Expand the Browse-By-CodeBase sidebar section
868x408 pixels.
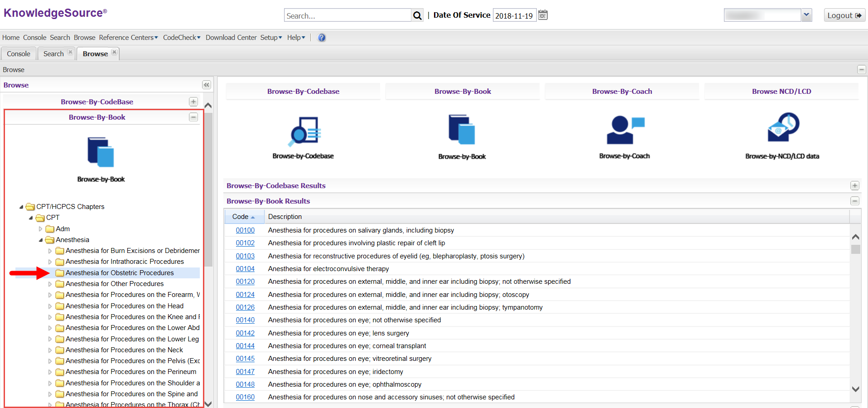click(193, 102)
